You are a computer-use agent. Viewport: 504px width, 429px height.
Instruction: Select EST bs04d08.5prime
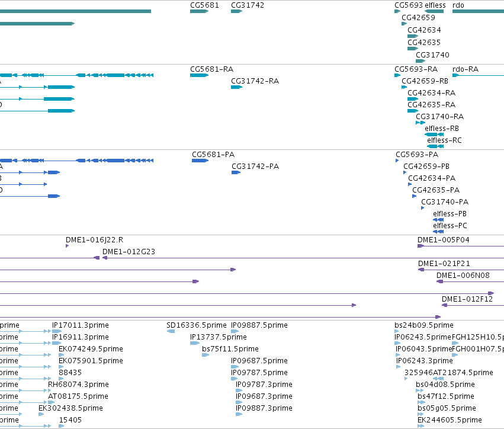point(419,390)
